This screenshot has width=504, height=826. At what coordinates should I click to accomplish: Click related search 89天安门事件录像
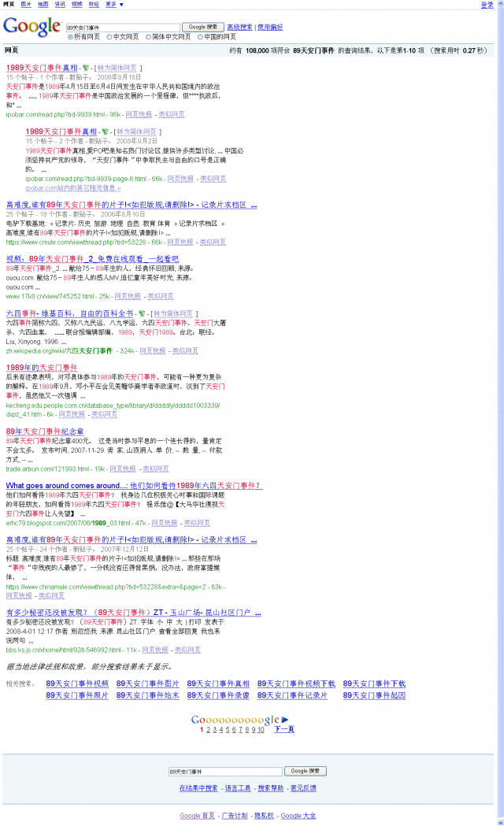218,695
